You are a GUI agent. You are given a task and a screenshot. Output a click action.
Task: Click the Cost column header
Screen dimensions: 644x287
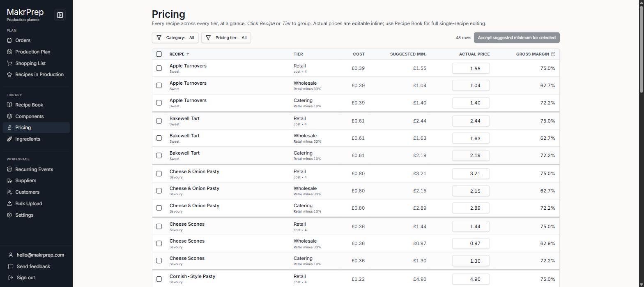coord(359,54)
